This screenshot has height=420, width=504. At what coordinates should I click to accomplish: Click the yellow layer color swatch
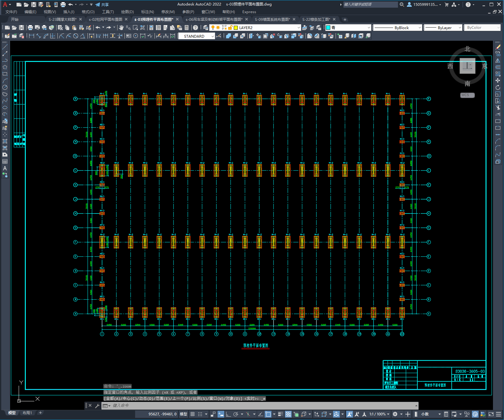236,28
